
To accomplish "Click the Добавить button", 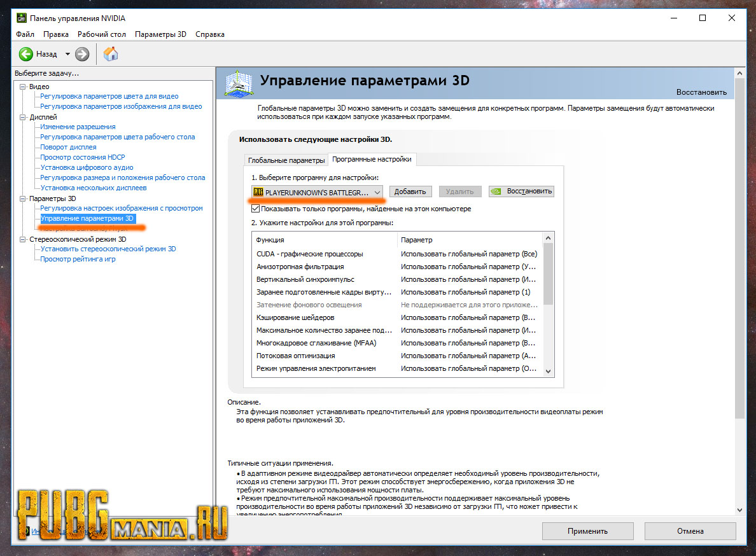I will [410, 191].
